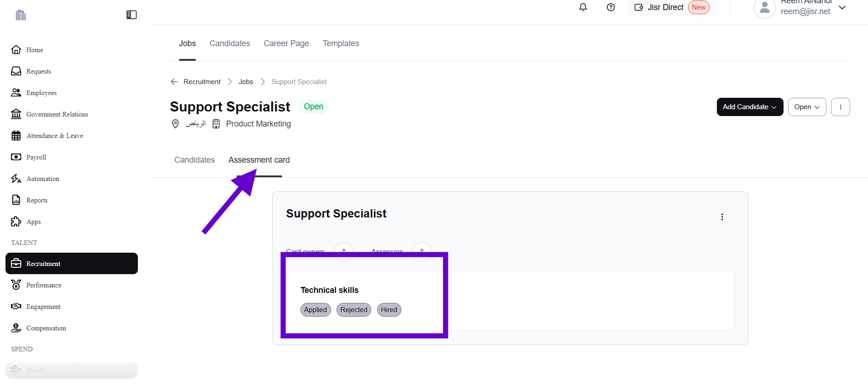Click the user profile avatar icon

[764, 8]
